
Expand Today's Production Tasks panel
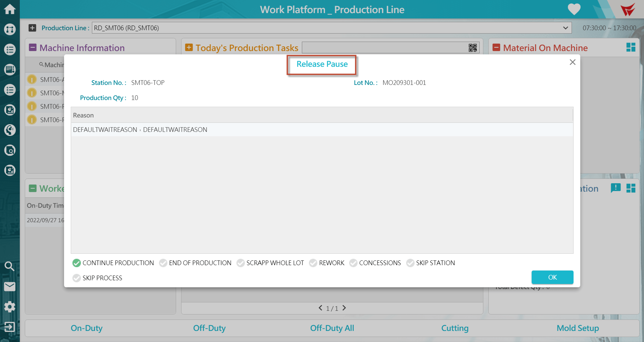(189, 48)
